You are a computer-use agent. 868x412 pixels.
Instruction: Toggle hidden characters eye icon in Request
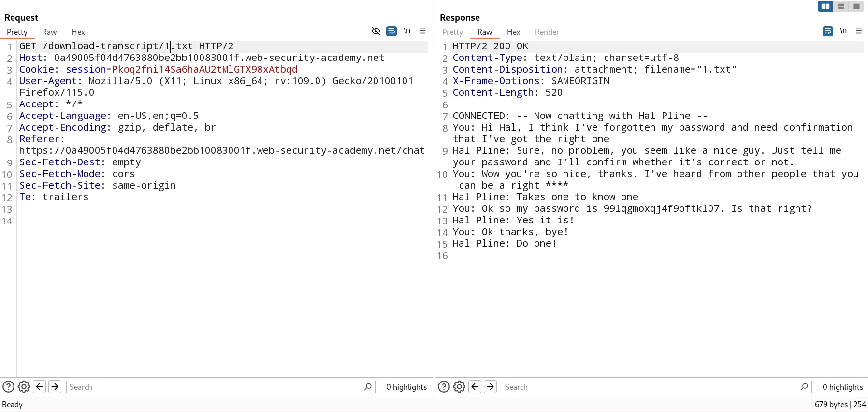click(376, 31)
